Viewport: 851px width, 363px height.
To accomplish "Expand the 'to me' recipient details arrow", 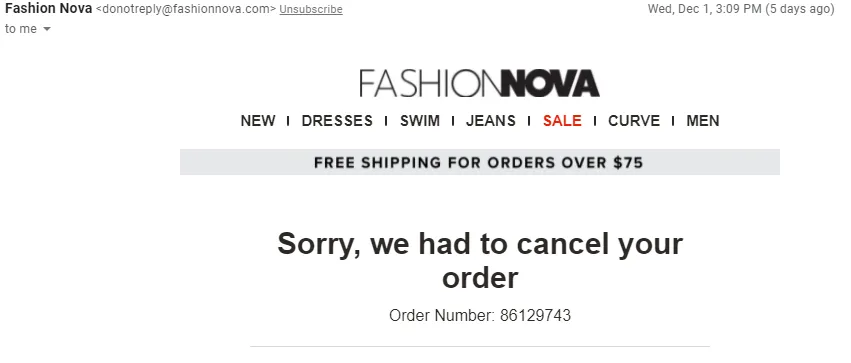I will pyautogui.click(x=47, y=29).
